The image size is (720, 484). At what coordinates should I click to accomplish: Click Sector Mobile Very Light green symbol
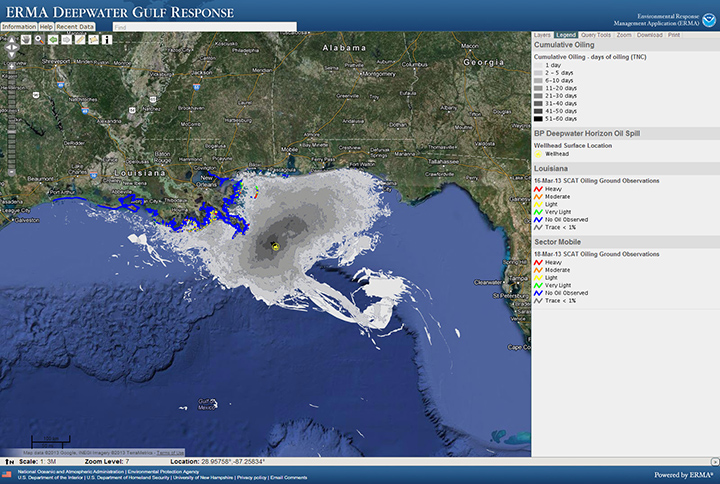coord(538,285)
